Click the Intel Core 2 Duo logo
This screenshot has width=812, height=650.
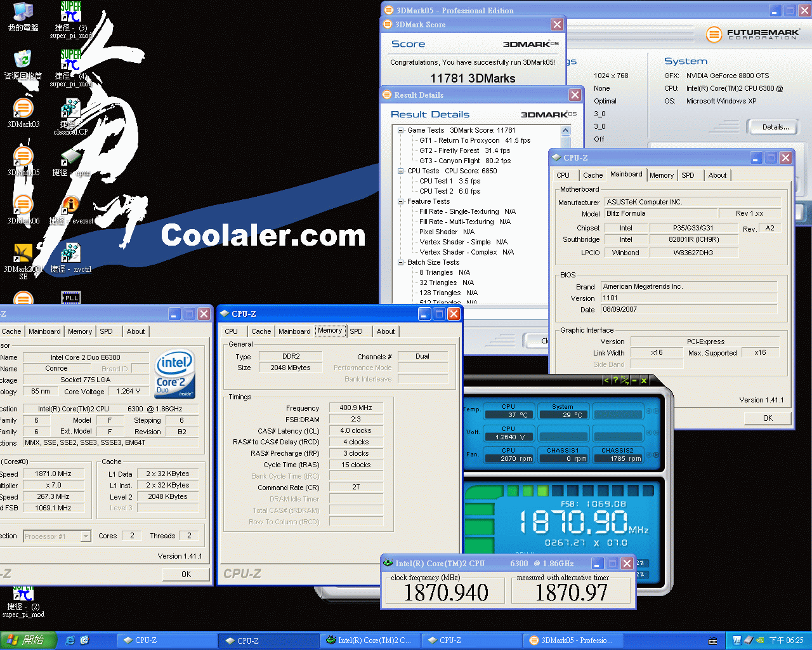coord(175,374)
